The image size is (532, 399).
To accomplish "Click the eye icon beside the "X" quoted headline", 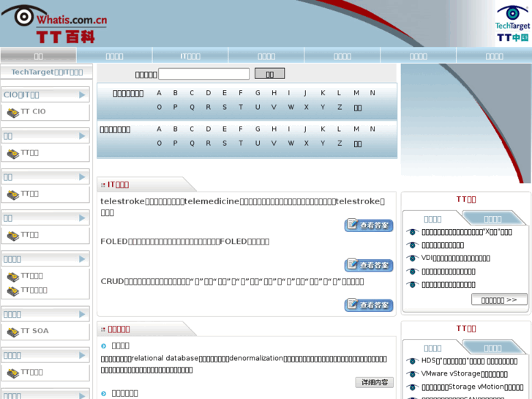I will coord(413,232).
